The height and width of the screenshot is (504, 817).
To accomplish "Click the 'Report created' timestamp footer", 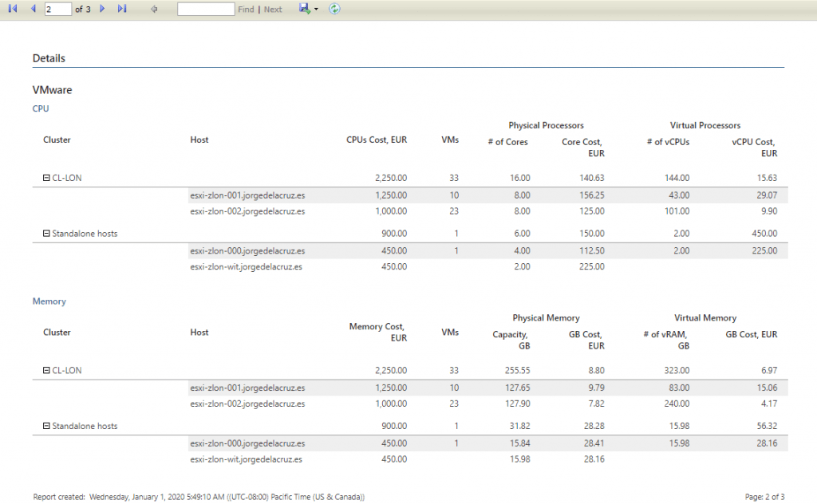I will (199, 498).
